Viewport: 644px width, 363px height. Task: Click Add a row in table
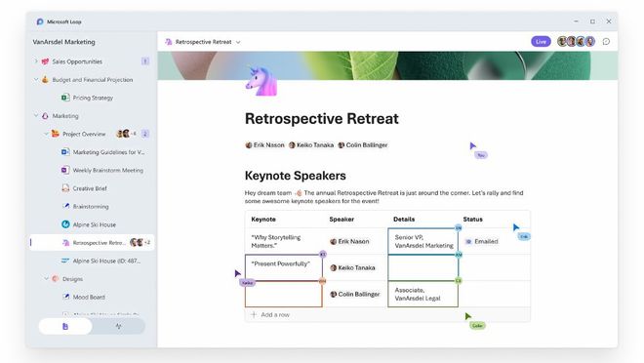[x=270, y=314]
